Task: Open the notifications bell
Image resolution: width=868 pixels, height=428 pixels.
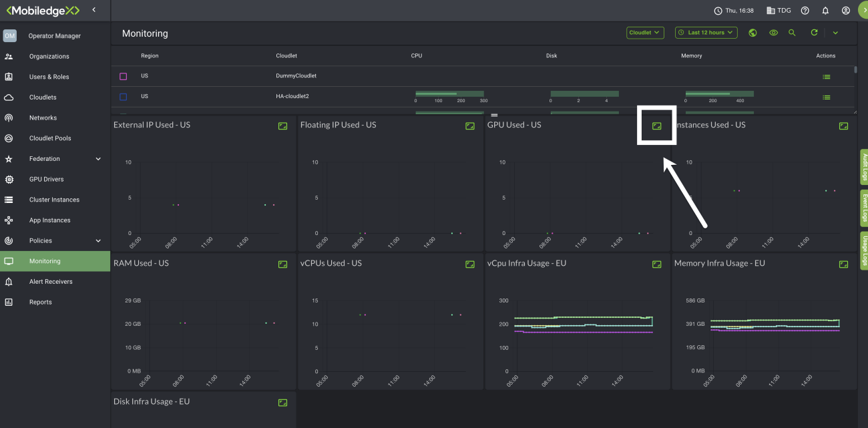Action: [x=825, y=11]
